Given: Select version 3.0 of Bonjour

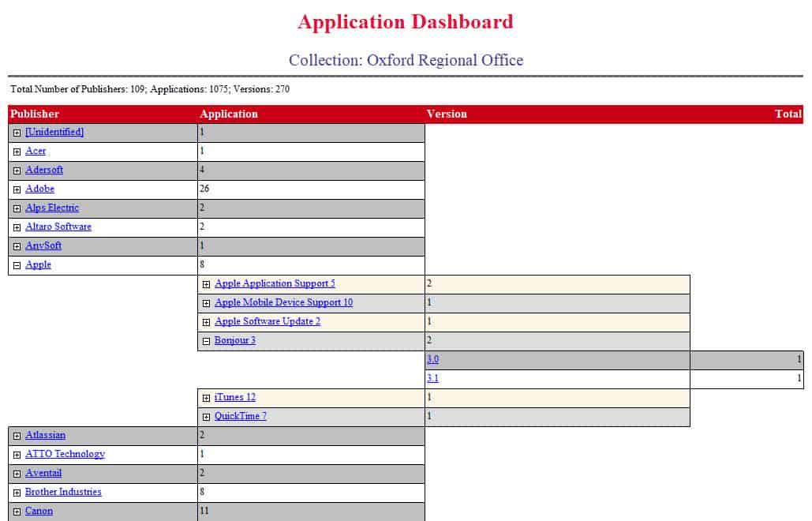Looking at the screenshot, I should (x=432, y=359).
